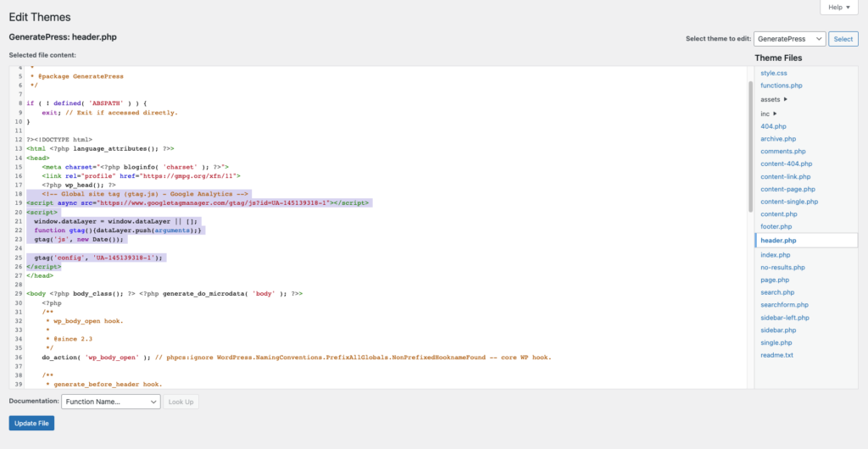The height and width of the screenshot is (449, 868).
Task: Open 404.php theme file
Action: click(x=773, y=126)
